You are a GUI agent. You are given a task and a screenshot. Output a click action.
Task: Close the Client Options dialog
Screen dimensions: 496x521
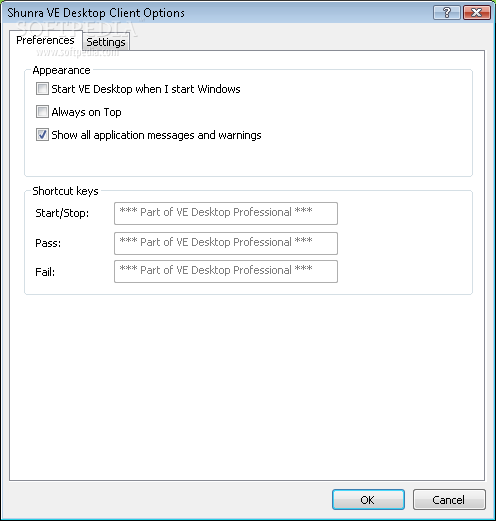point(477,13)
